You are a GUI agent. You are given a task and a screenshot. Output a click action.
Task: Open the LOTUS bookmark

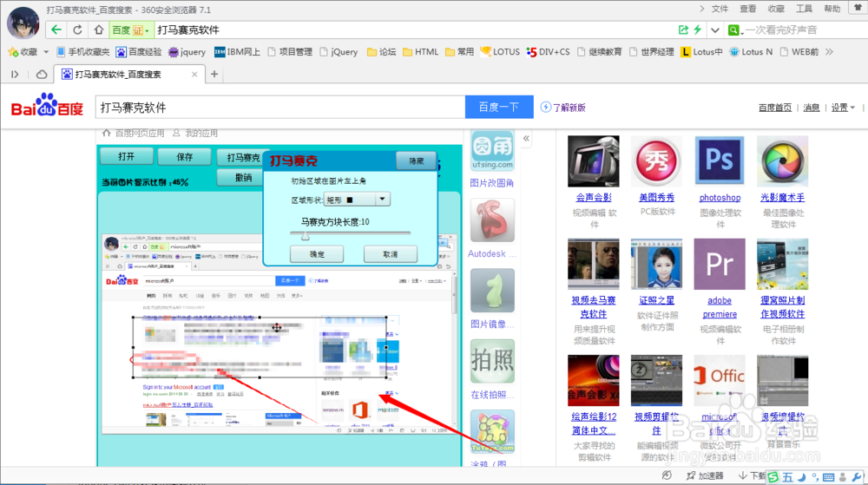(x=501, y=52)
